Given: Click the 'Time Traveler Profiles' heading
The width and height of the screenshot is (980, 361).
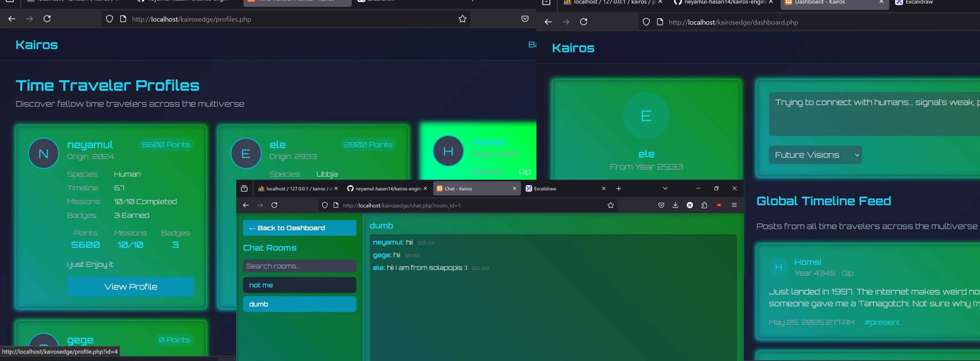Looking at the screenshot, I should (107, 85).
